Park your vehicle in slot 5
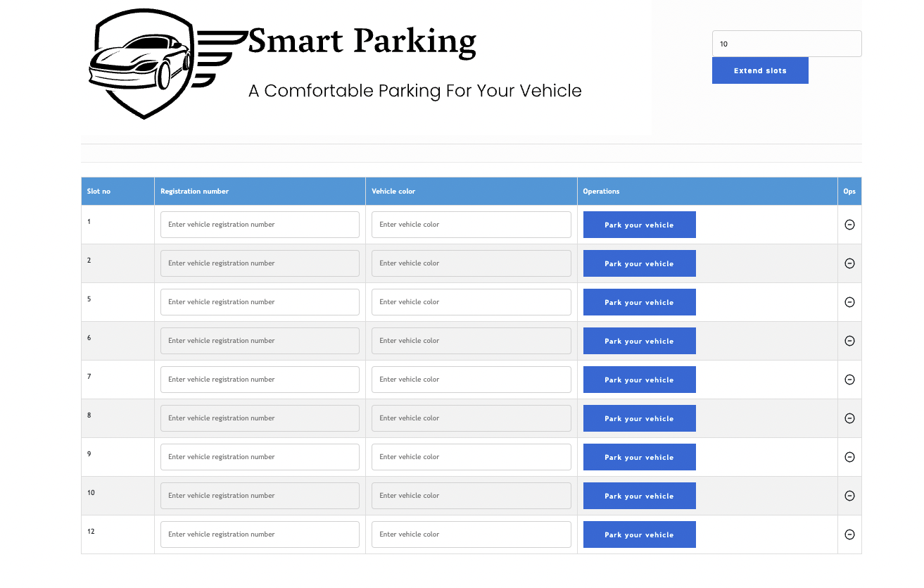Viewport: 924px width, 588px height. 639,302
